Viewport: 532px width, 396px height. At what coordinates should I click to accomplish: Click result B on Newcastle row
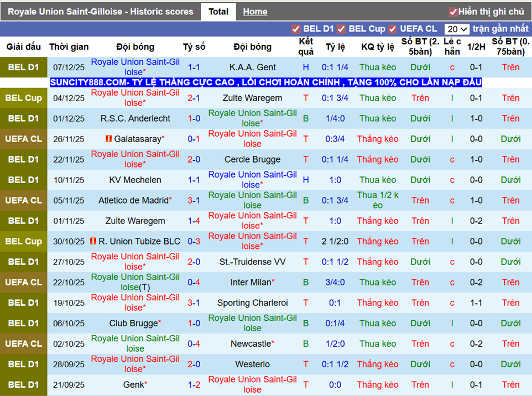(x=306, y=344)
